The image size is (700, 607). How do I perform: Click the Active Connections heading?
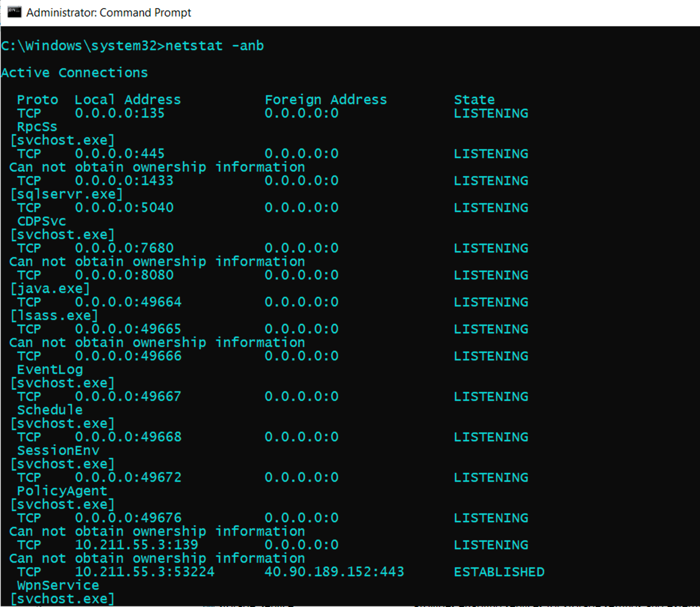click(x=75, y=73)
